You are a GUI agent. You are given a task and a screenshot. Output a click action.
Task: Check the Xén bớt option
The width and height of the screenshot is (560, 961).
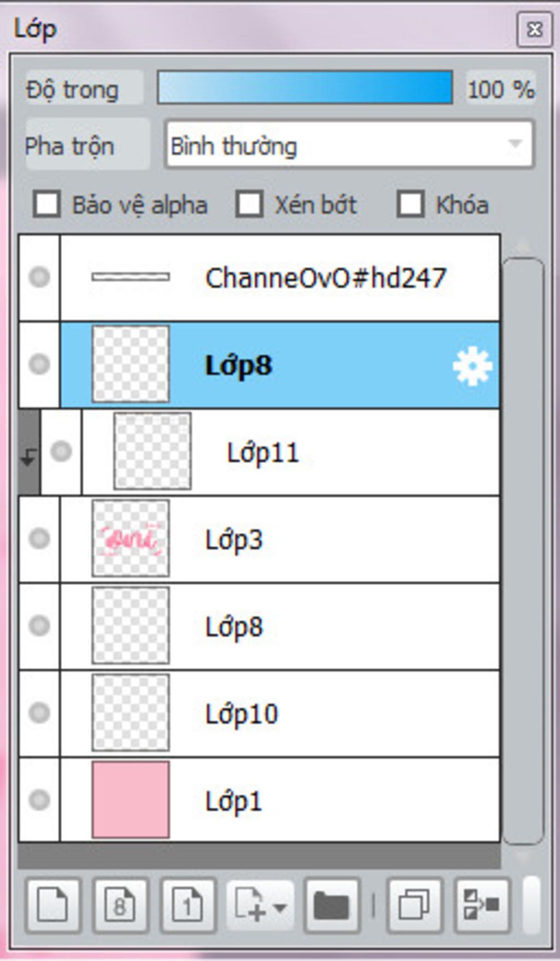(x=249, y=204)
